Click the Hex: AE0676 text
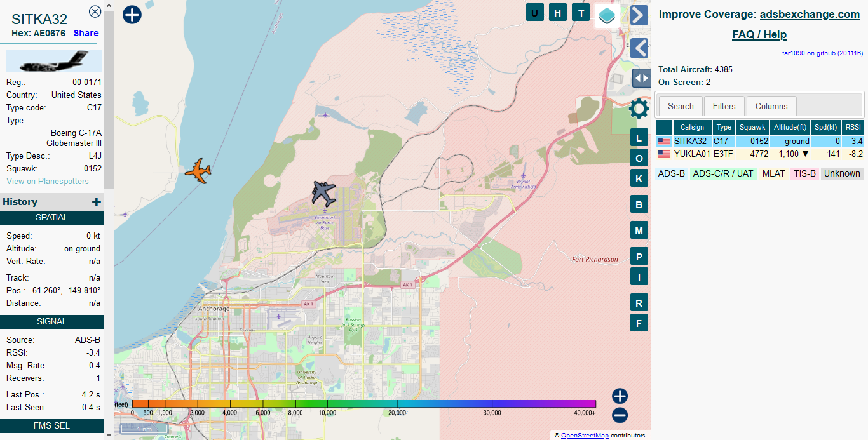 tap(38, 33)
